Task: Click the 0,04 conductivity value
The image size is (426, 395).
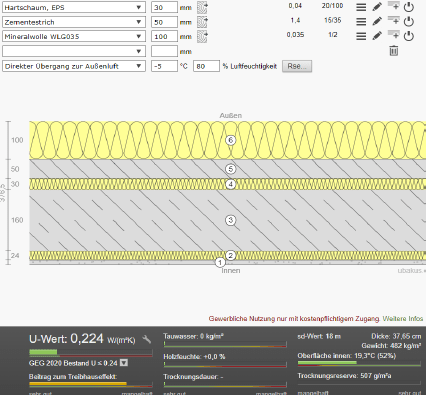Action: (295, 6)
